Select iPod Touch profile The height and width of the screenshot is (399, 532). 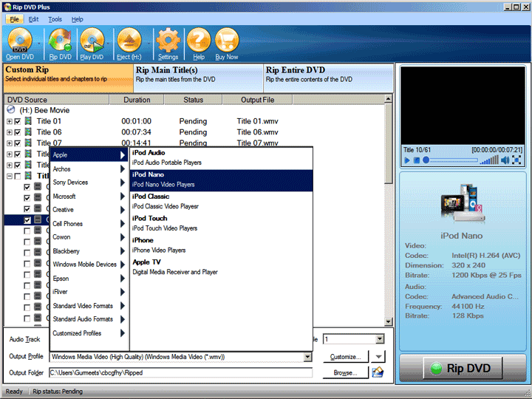point(221,224)
